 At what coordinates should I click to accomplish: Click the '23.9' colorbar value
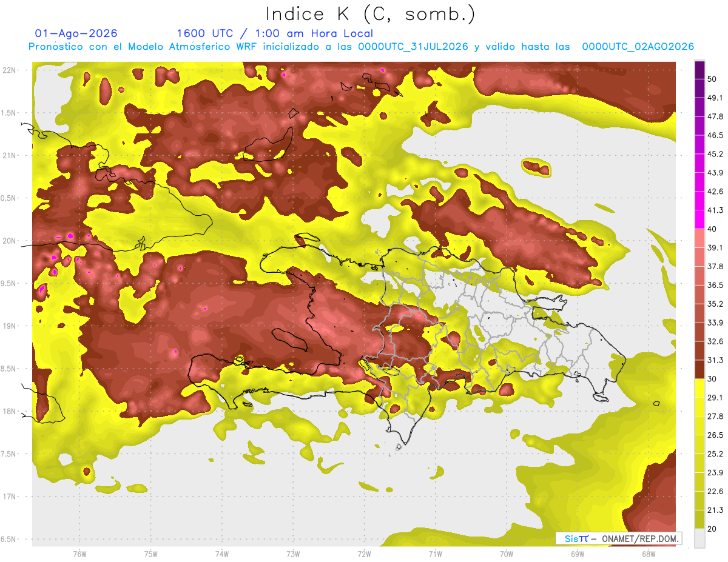[x=715, y=473]
